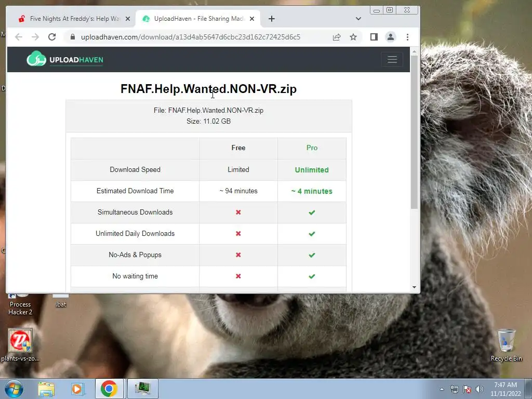Reload the page in Chrome

(x=52, y=37)
